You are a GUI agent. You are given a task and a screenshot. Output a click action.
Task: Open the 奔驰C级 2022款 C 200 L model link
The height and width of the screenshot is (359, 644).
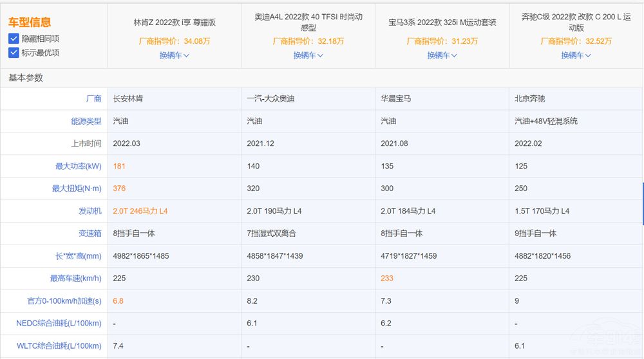(x=576, y=23)
